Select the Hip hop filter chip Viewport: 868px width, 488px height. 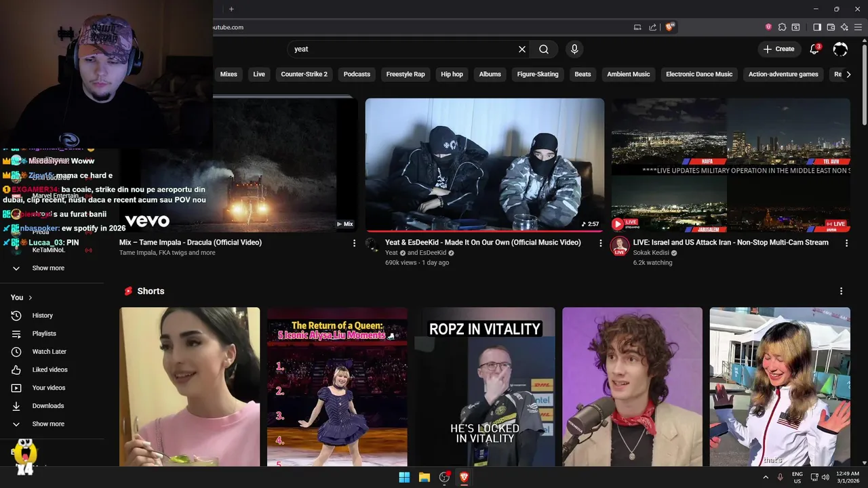pyautogui.click(x=452, y=74)
